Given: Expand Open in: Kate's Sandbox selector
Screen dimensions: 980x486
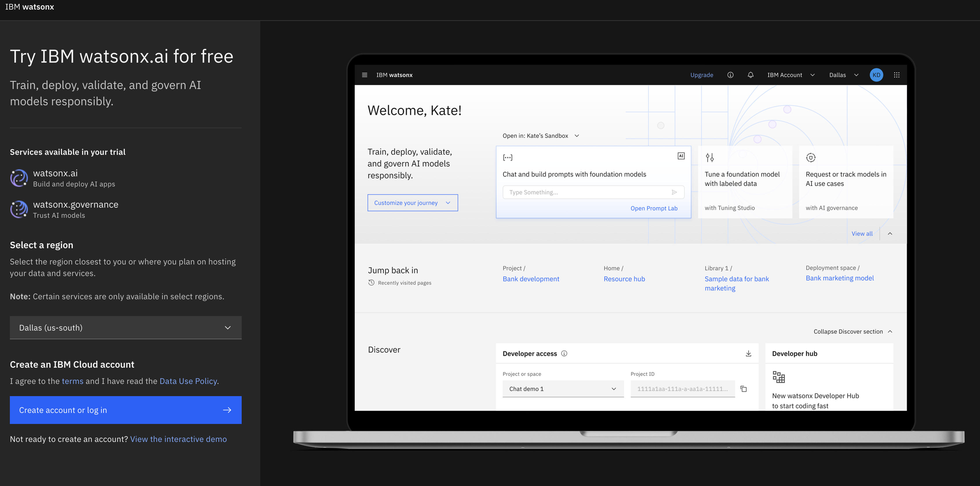Looking at the screenshot, I should pos(541,136).
